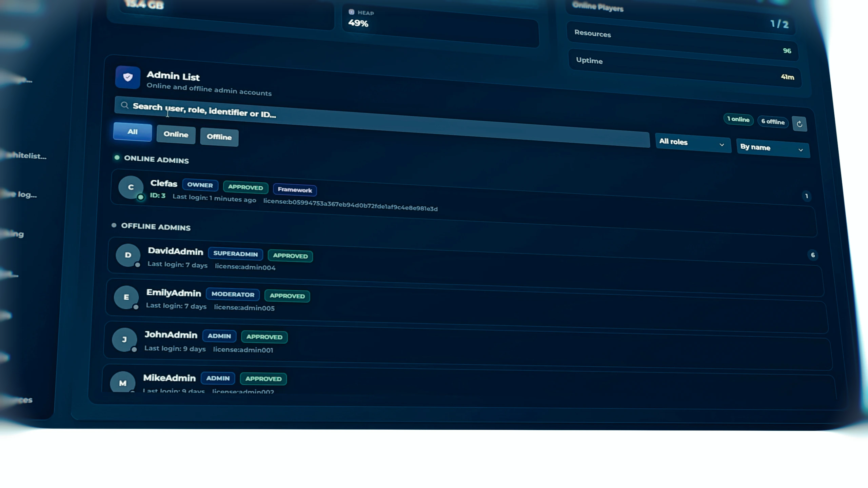Click the ADMIN badge on JohnAdmin
The height and width of the screenshot is (488, 868).
(219, 336)
